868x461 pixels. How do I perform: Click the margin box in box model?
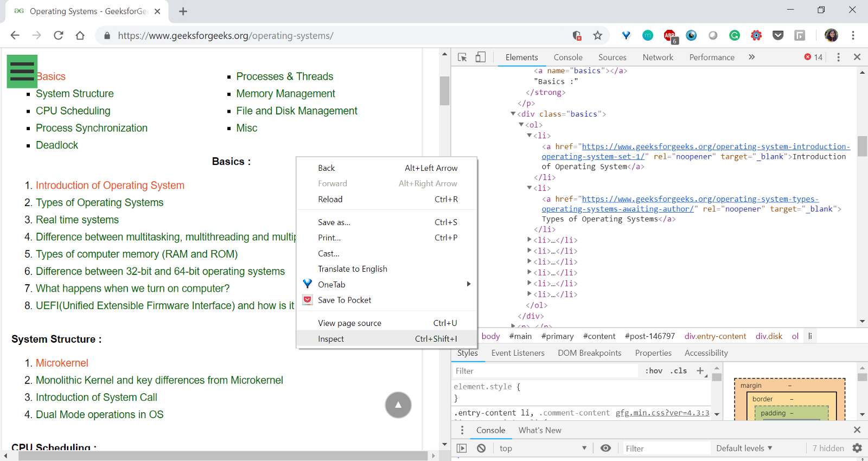[x=751, y=386]
